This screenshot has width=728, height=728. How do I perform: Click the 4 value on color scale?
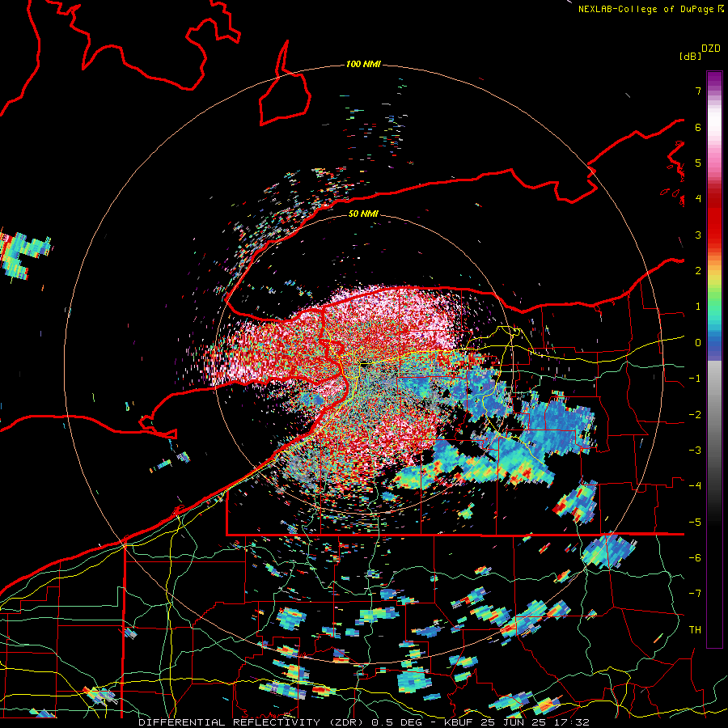click(698, 199)
